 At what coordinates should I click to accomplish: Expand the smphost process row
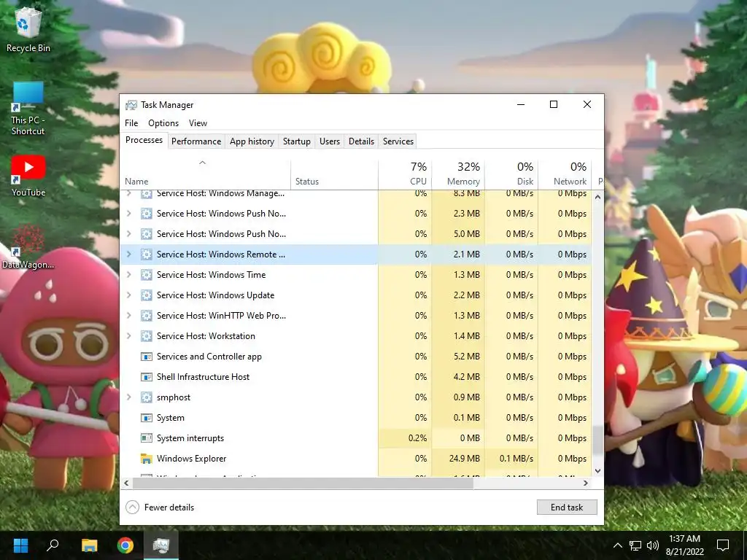[x=128, y=397]
